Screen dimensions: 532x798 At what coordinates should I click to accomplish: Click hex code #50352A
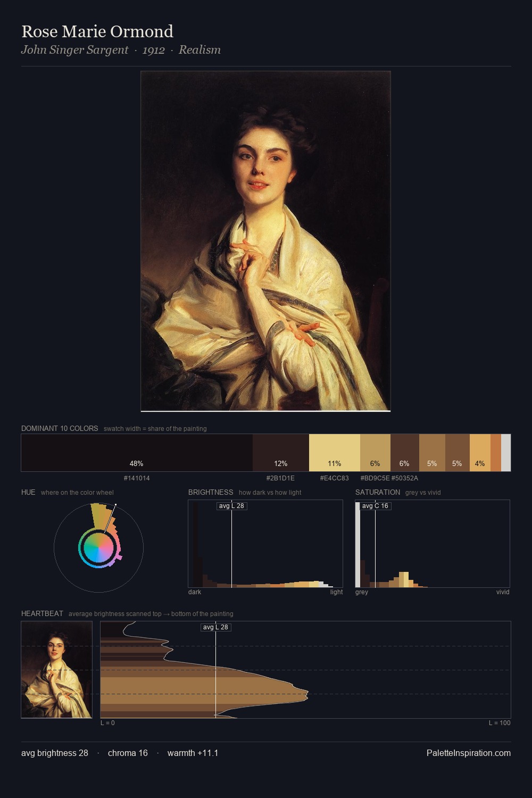tap(405, 478)
